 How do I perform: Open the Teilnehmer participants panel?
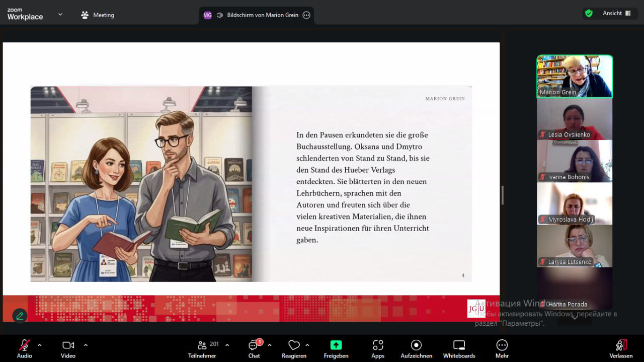click(x=202, y=348)
